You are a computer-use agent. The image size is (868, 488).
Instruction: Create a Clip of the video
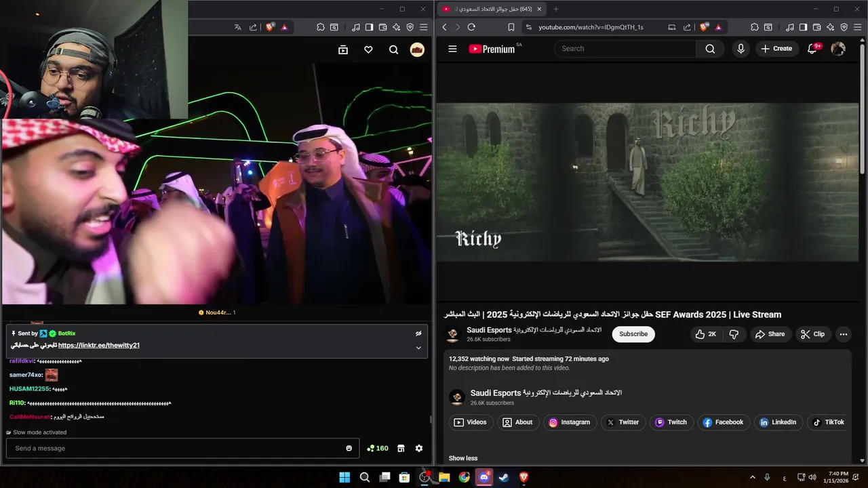point(812,334)
